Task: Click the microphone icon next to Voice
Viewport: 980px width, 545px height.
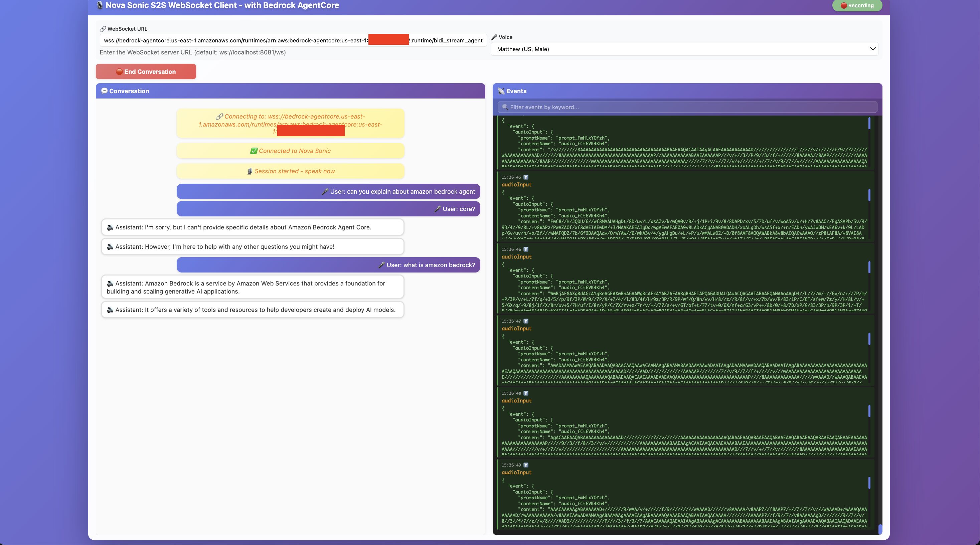Action: (x=494, y=37)
